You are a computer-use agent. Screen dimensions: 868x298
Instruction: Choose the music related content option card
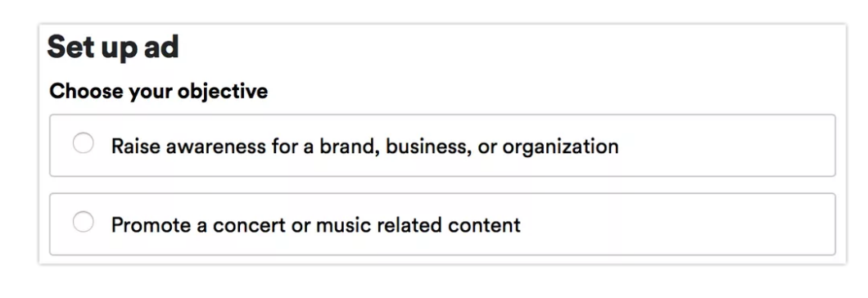pos(442,224)
